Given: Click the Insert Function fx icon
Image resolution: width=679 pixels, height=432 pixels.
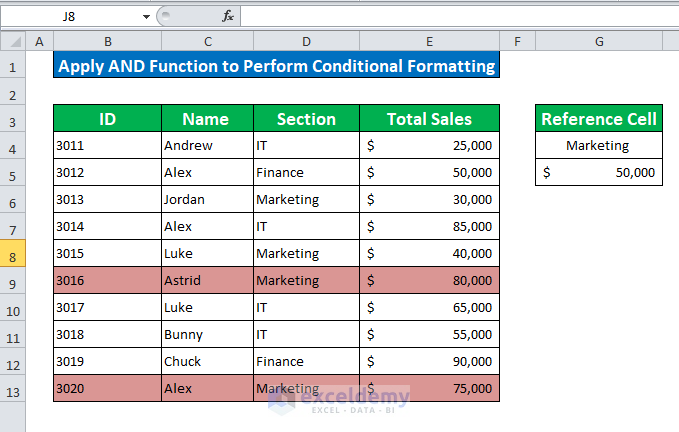Looking at the screenshot, I should (228, 16).
